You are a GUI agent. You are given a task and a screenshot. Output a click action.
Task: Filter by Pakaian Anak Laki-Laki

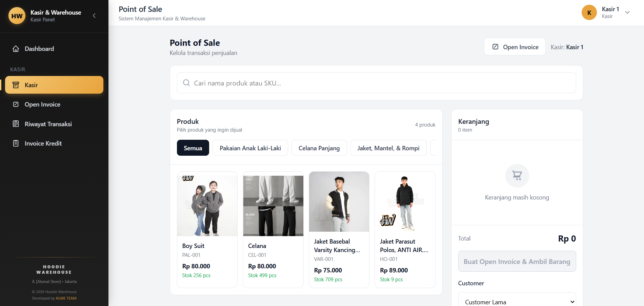click(250, 148)
